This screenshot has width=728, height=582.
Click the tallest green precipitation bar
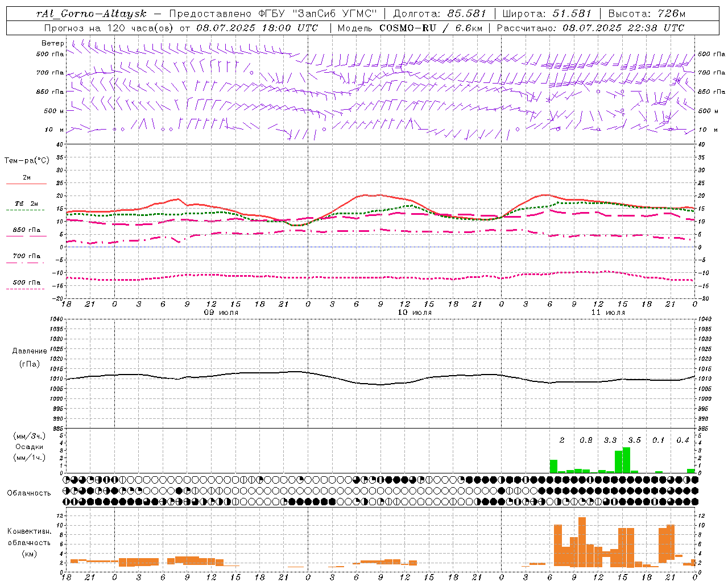(x=626, y=460)
